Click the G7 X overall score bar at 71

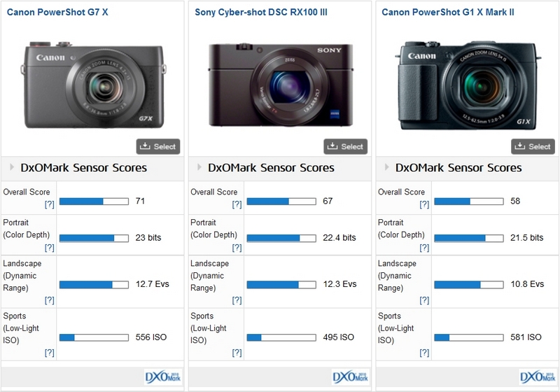(94, 202)
